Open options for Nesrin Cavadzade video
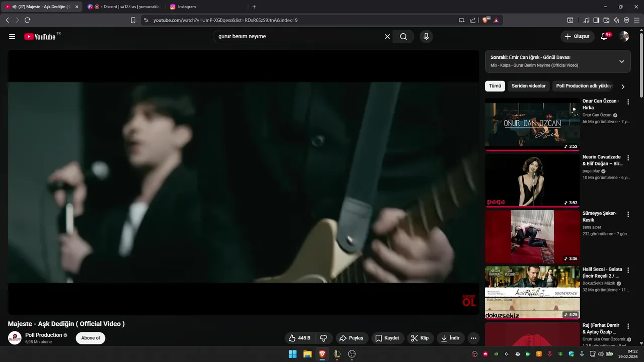The width and height of the screenshot is (644, 362). pyautogui.click(x=628, y=158)
